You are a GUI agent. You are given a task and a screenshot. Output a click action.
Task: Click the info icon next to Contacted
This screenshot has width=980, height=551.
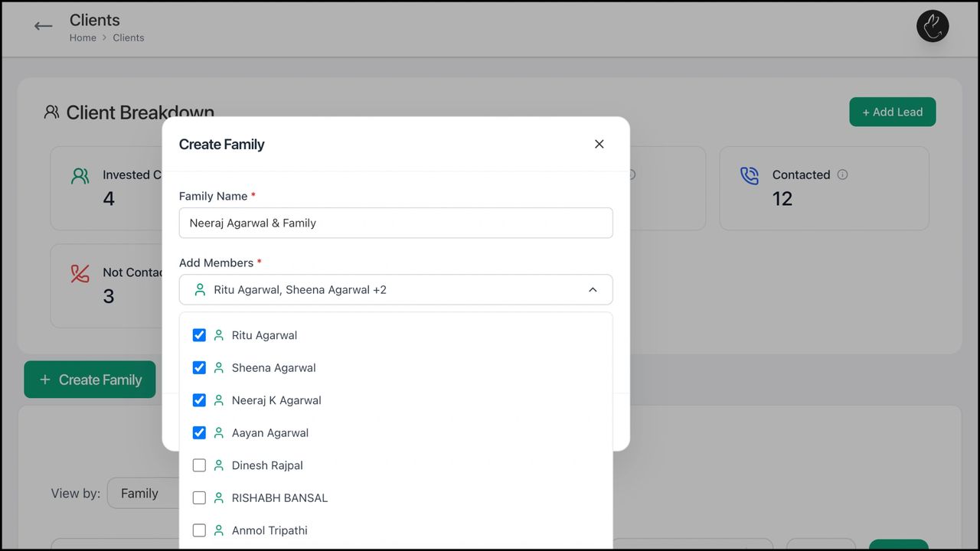842,174
